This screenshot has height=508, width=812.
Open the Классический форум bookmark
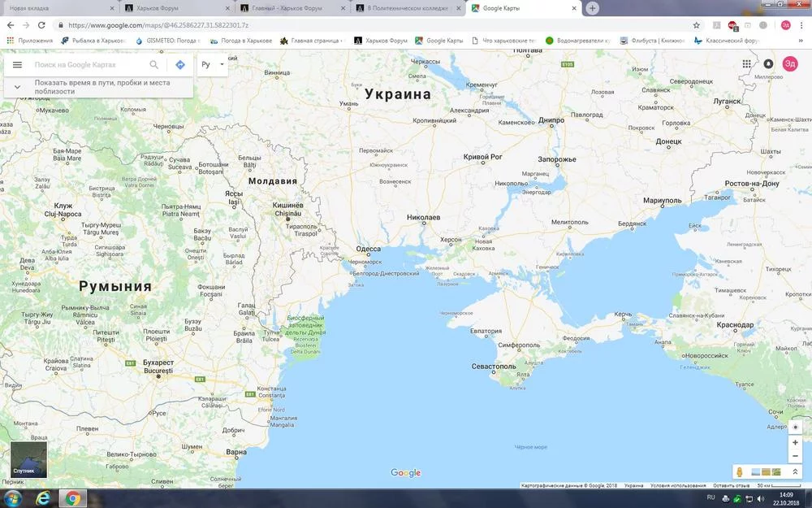pos(727,41)
